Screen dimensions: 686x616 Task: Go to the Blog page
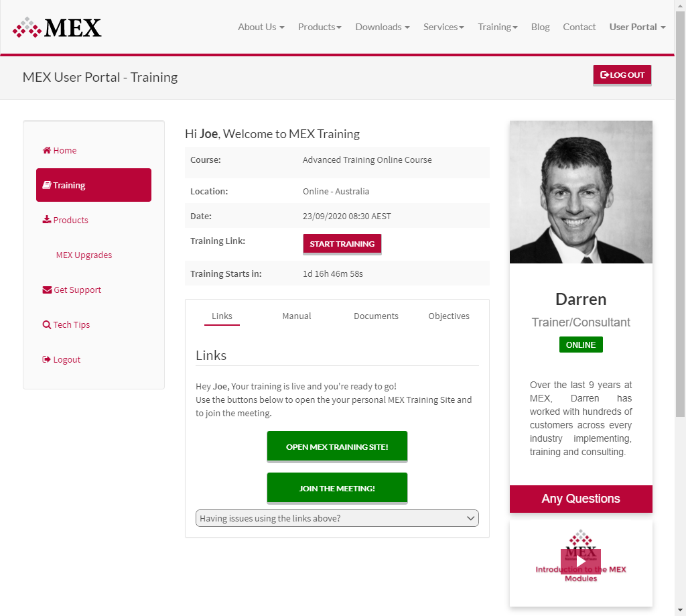click(x=541, y=27)
